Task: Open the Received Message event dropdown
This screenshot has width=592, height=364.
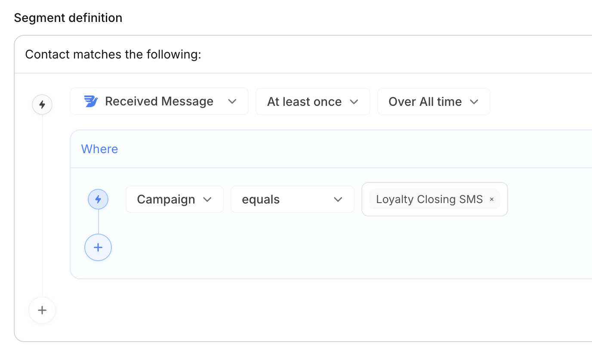Action: click(159, 102)
